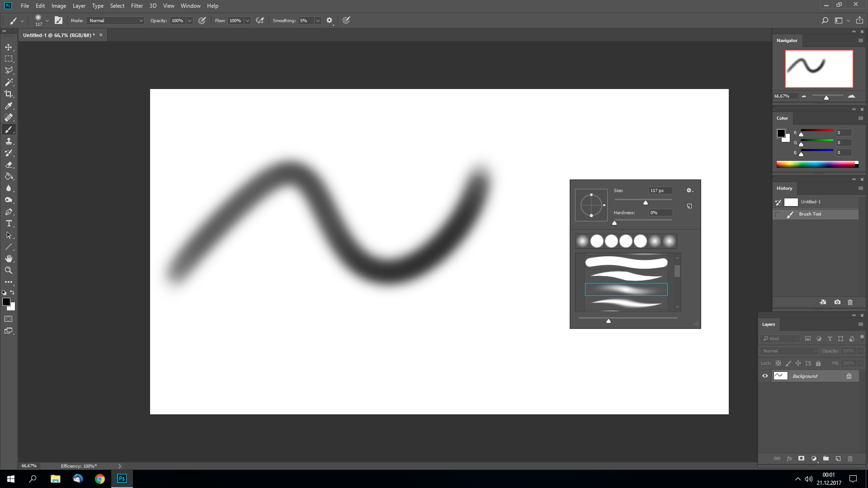Select the Eraser tool
The image size is (868, 488).
[x=9, y=165]
